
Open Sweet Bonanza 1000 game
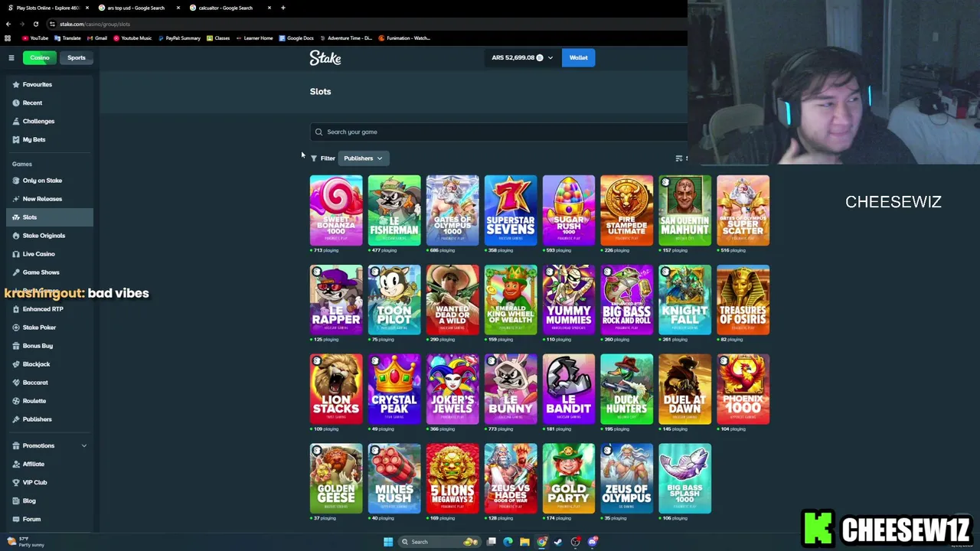(336, 210)
